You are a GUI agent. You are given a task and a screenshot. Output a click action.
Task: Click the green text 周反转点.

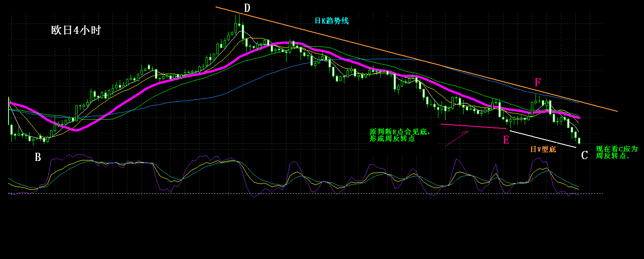click(x=613, y=155)
